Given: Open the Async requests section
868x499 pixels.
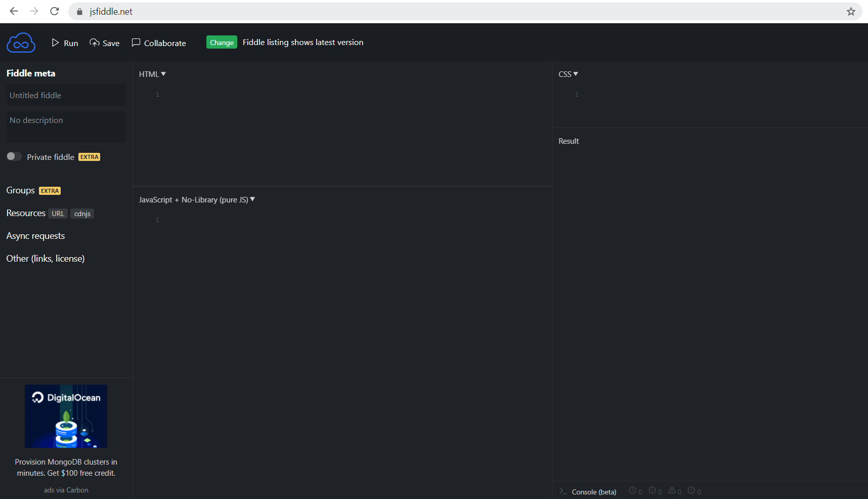Looking at the screenshot, I should click(x=35, y=236).
